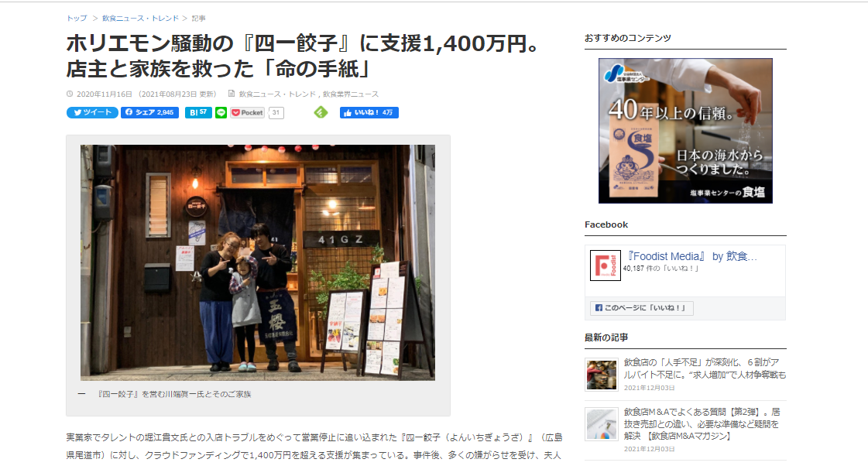The image size is (868, 466).
Task: Click the Foodist Media page logo
Action: click(x=605, y=266)
